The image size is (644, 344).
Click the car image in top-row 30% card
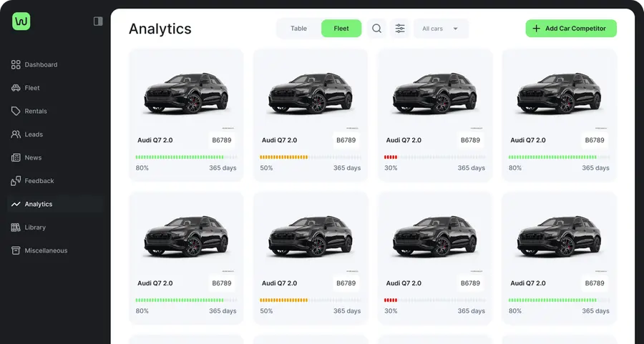[434, 94]
